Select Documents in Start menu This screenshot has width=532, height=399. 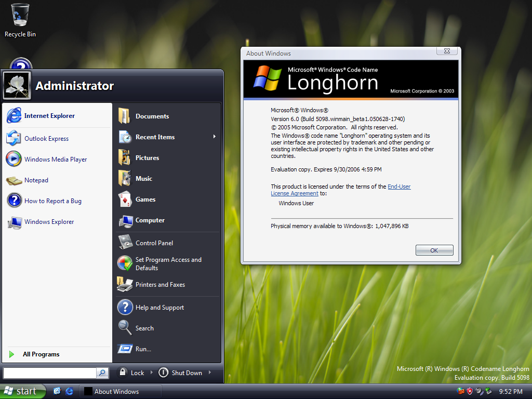(152, 116)
